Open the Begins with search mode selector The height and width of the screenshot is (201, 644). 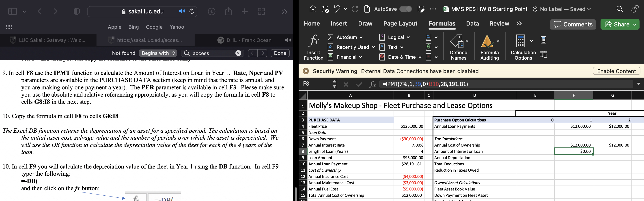point(158,53)
